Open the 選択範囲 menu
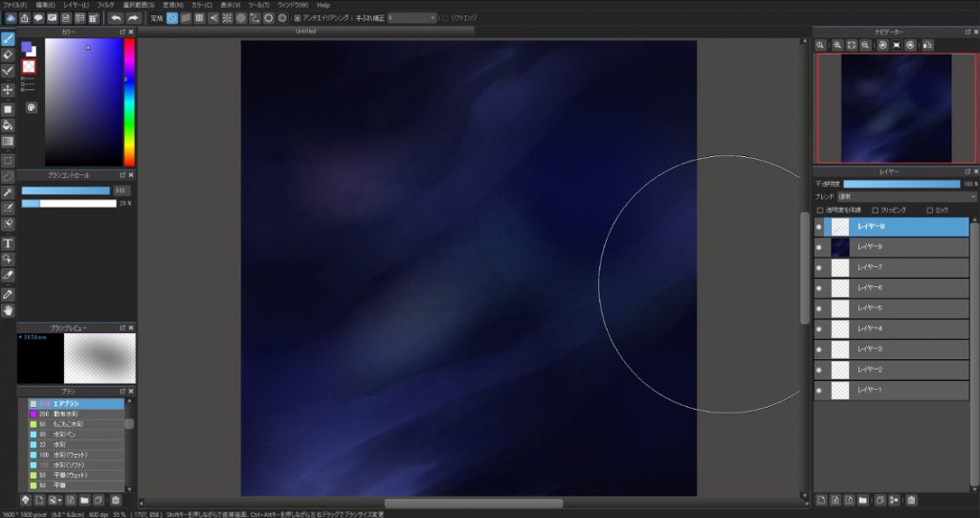Screen dimensions: 980x518 click(138, 5)
